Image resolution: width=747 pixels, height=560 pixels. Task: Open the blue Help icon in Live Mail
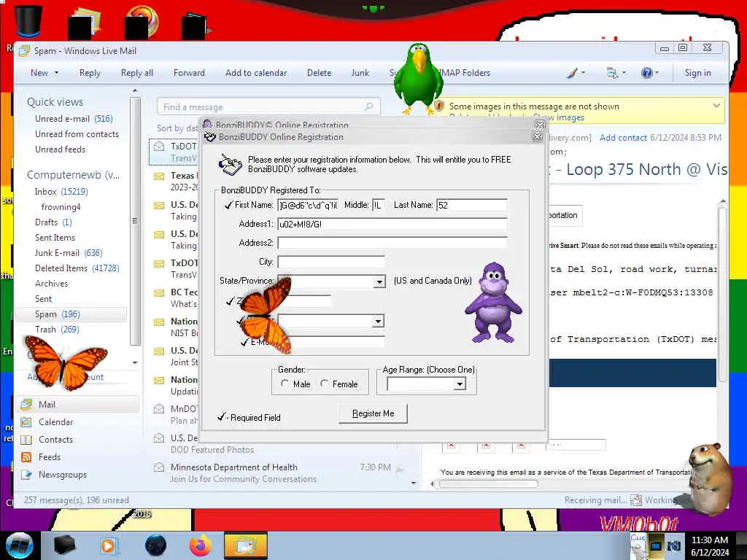coord(646,73)
